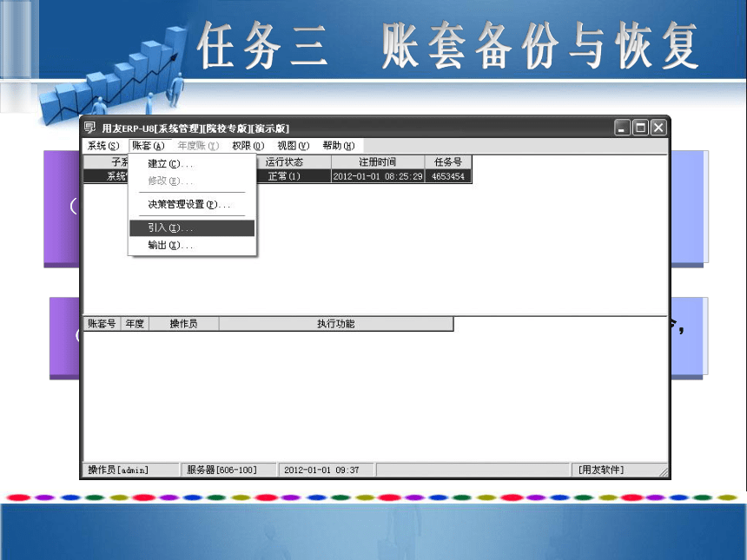Click the 2012-01-01 09:37 status bar time
This screenshot has width=747, height=560.
click(x=327, y=470)
